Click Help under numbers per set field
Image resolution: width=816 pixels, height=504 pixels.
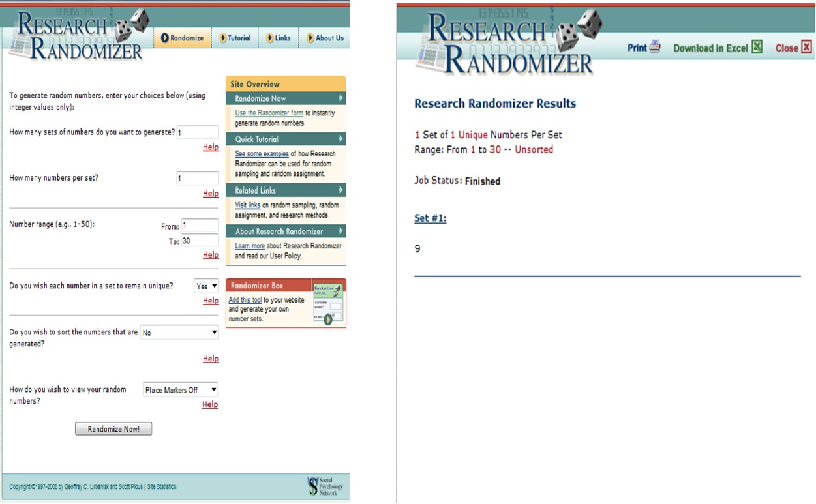point(211,194)
